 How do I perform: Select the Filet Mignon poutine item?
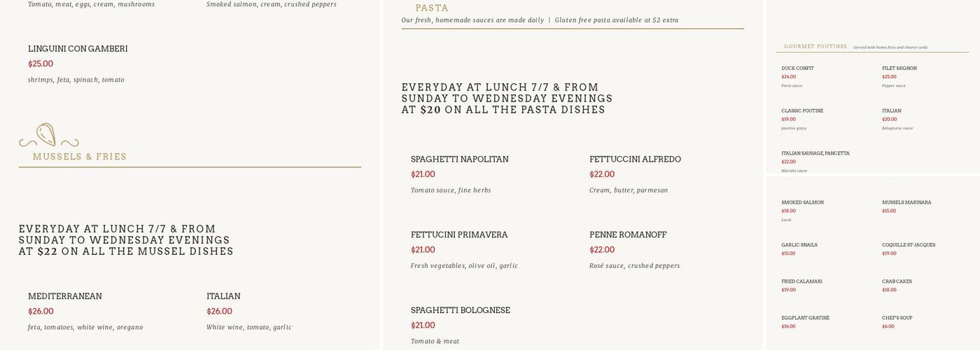899,69
